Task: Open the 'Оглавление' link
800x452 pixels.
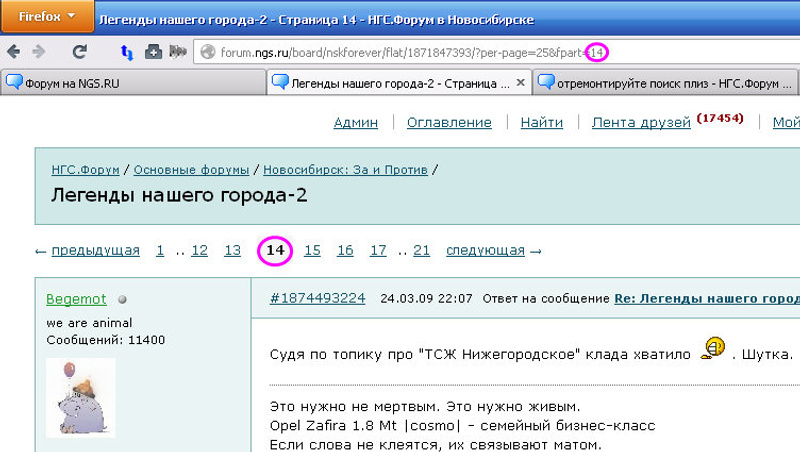Action: click(449, 122)
